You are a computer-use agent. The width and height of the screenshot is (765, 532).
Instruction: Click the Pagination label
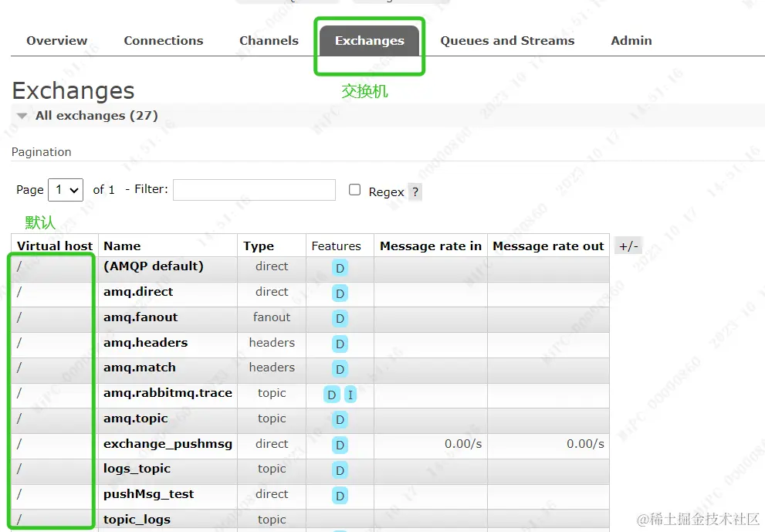(x=42, y=152)
